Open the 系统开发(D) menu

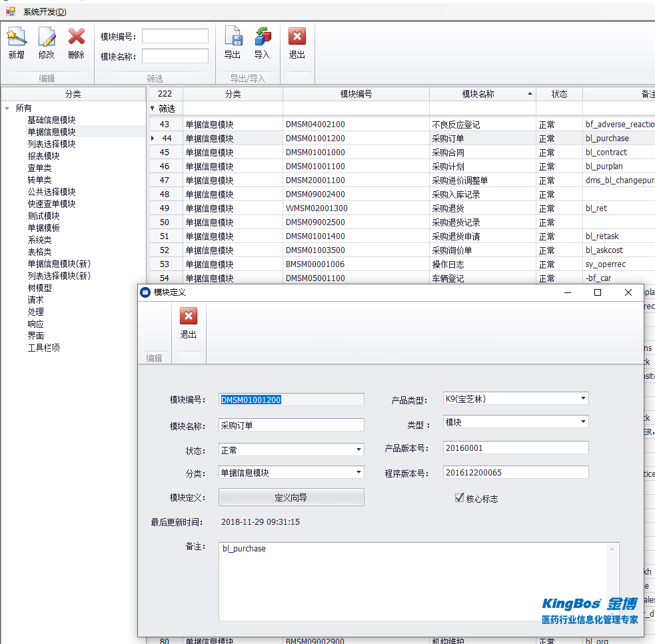coord(45,12)
